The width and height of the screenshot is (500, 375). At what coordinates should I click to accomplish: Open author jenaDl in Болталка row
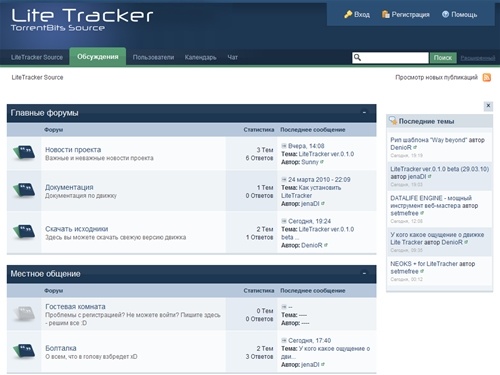310,365
